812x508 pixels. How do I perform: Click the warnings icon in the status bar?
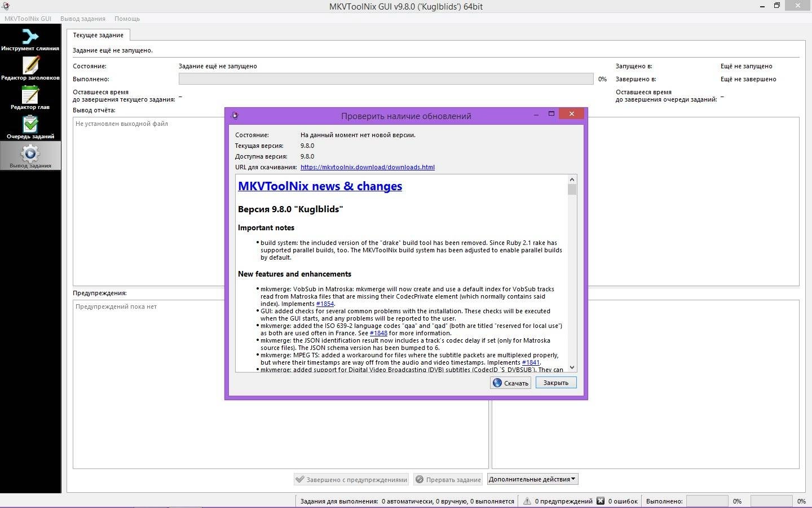click(x=527, y=501)
